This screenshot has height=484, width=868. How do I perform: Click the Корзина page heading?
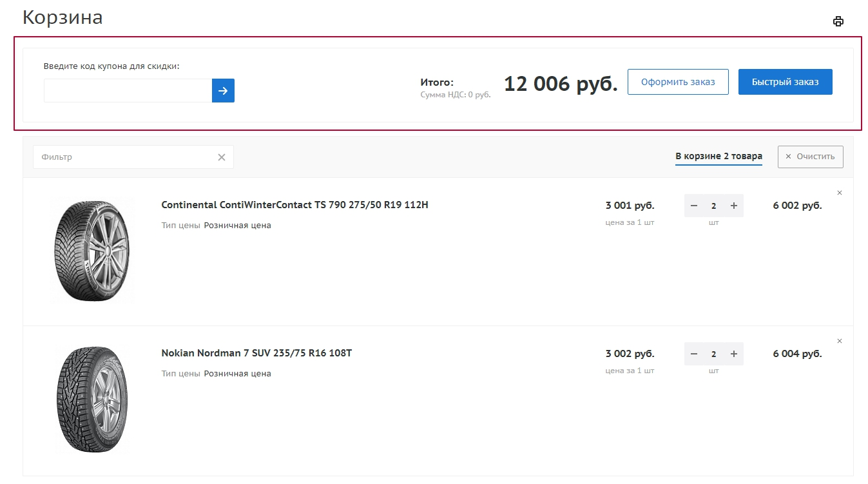(x=63, y=17)
